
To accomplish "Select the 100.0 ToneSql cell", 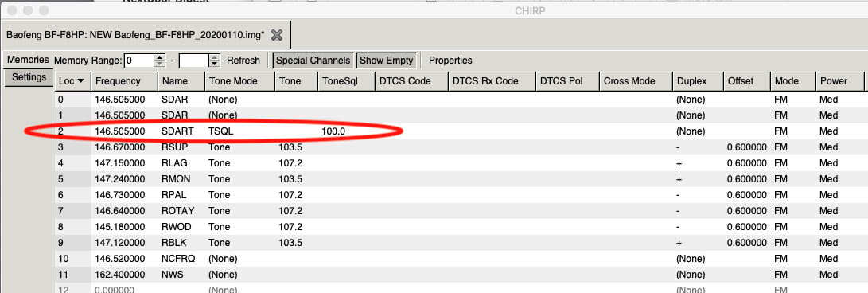I will click(347, 131).
